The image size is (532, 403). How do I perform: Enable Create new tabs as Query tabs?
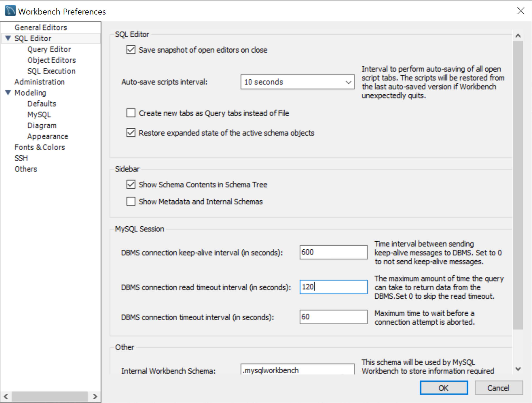point(131,113)
